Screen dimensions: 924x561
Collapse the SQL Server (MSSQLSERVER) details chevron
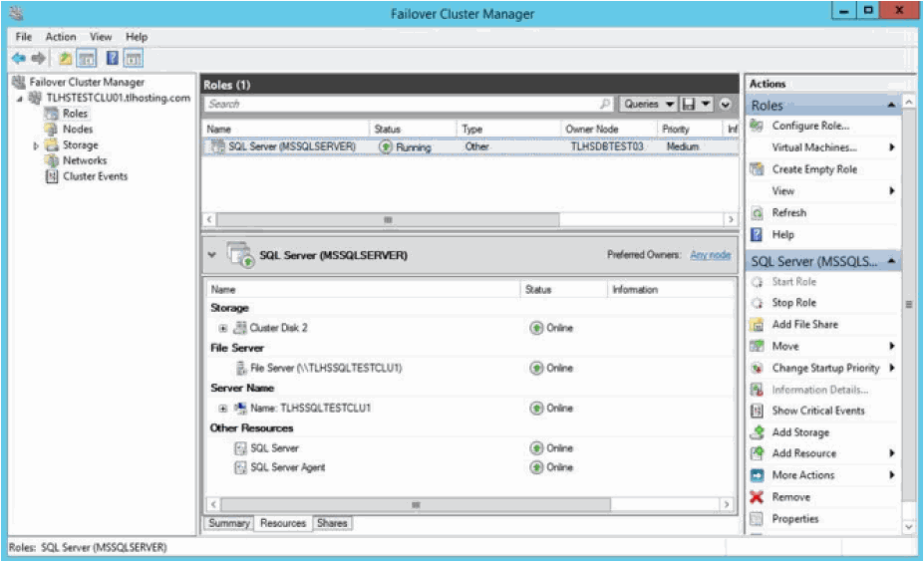[211, 255]
